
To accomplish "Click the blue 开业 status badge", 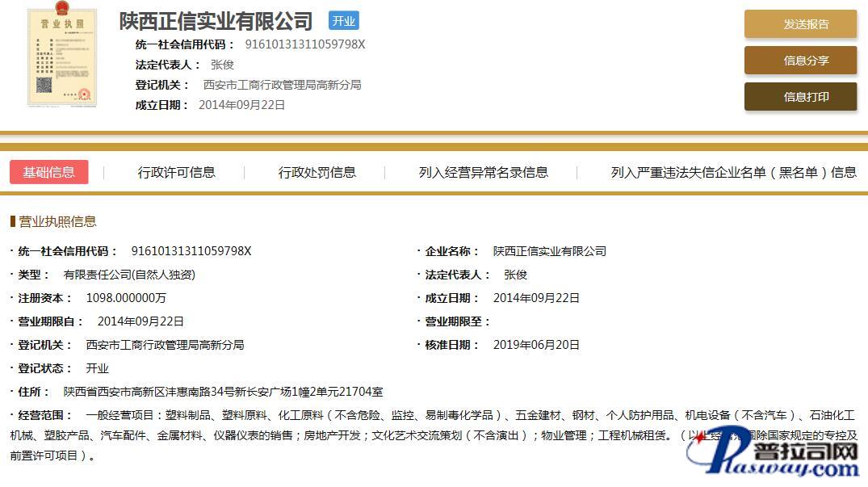I will [343, 21].
